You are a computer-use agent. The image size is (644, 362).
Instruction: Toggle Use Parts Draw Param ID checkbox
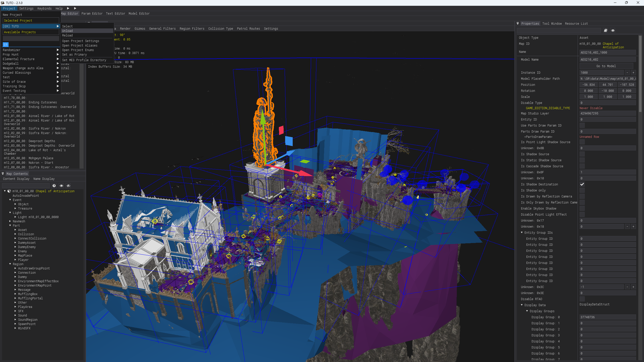[x=582, y=125]
